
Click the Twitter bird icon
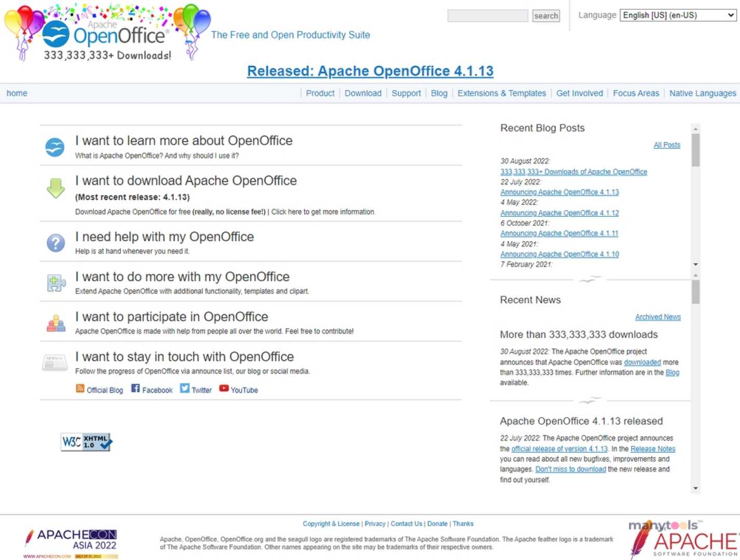point(185,388)
